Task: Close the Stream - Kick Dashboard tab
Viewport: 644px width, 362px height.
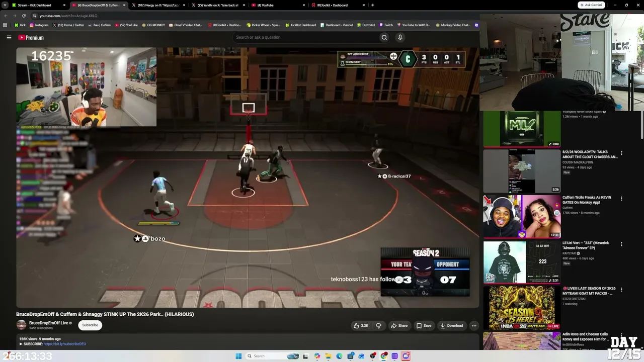Action: (x=64, y=5)
